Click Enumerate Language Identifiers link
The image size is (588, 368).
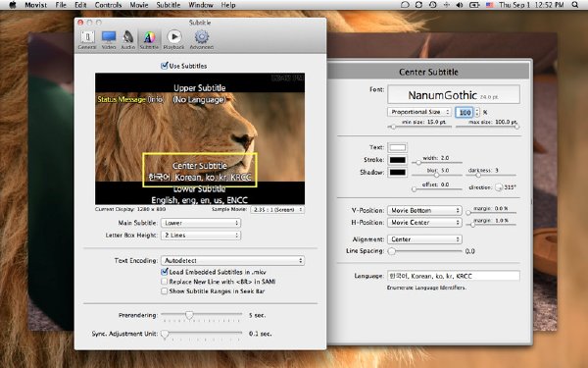point(426,288)
